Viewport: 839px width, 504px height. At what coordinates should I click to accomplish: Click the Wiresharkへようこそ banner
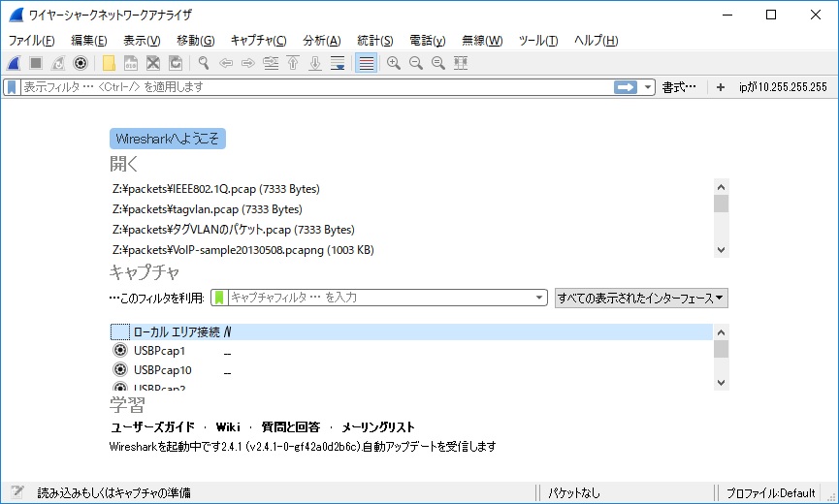pos(168,139)
